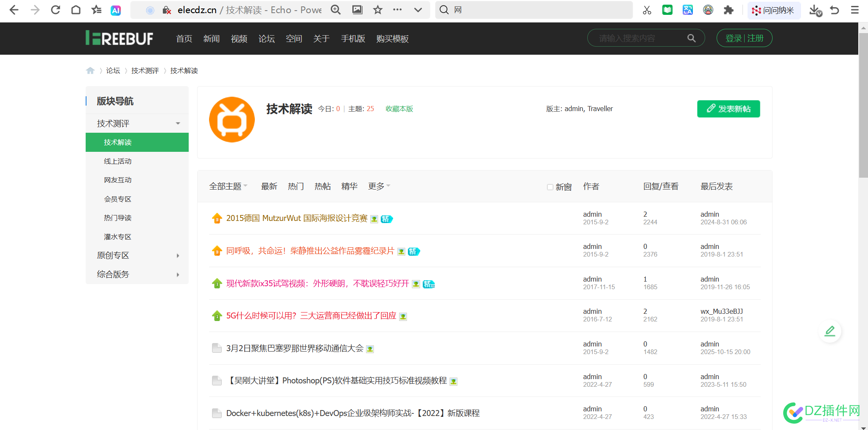Click the site search magnifier icon

(x=691, y=38)
